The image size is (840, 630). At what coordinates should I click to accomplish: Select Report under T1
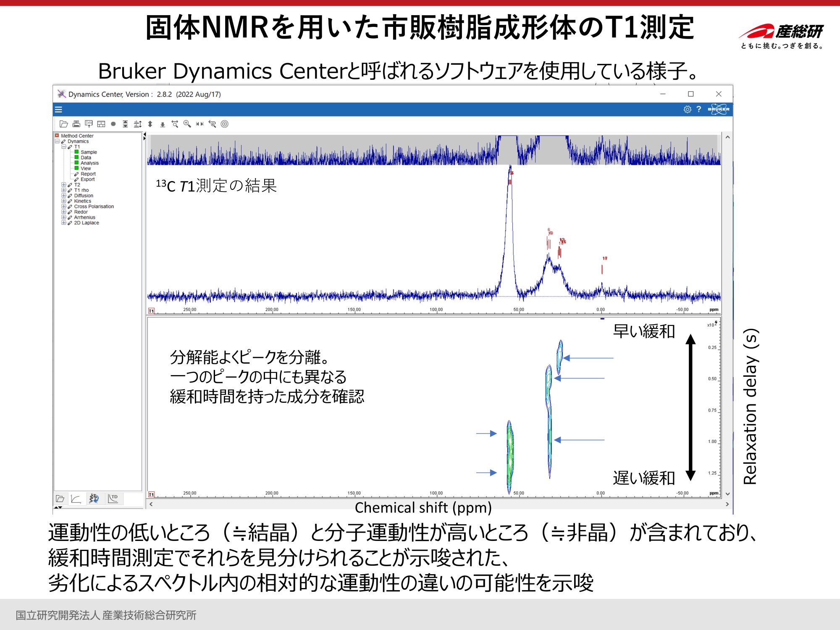coord(88,174)
